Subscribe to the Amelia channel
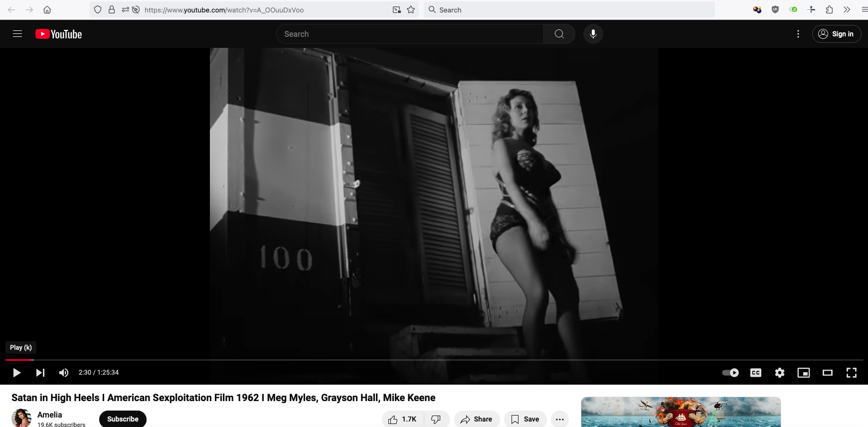This screenshot has width=868, height=427. 123,419
